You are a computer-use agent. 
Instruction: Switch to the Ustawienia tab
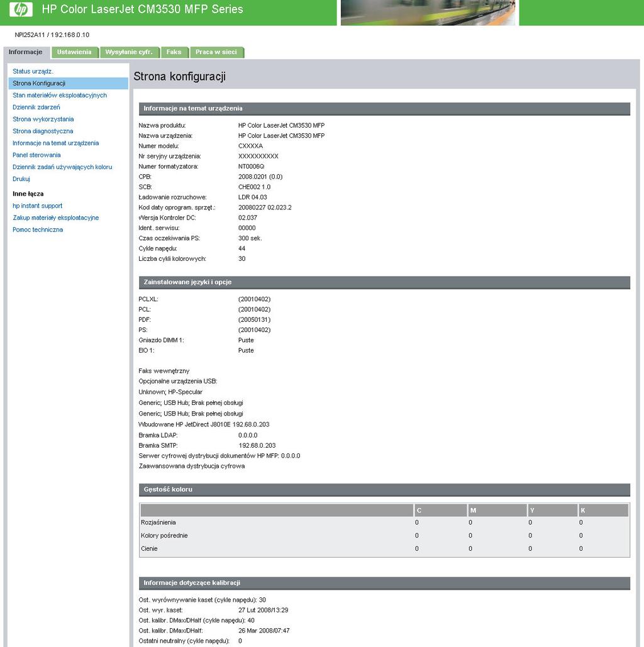tap(74, 52)
